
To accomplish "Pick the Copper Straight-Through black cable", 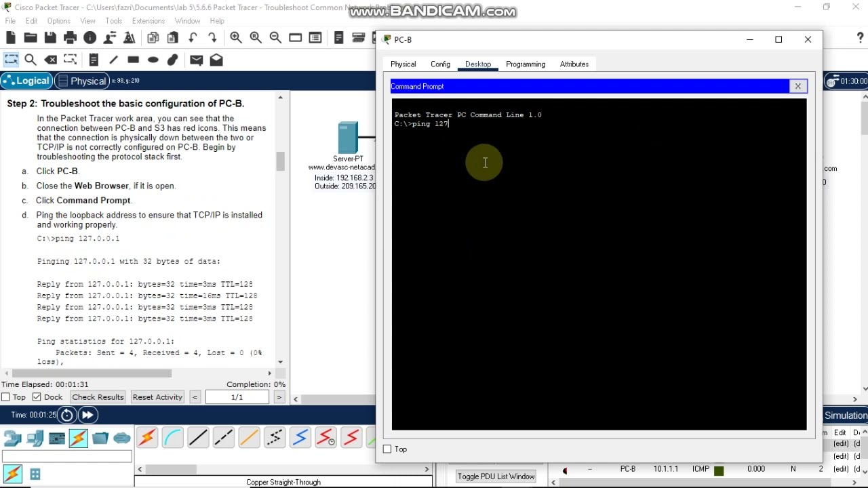I will click(198, 438).
